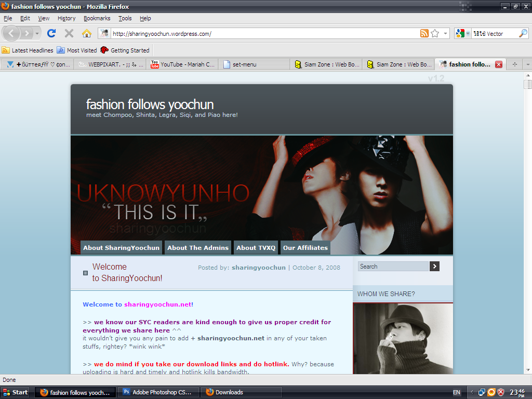Open Latest Headlines bookmark feed
The width and height of the screenshot is (532, 399).
(x=28, y=50)
